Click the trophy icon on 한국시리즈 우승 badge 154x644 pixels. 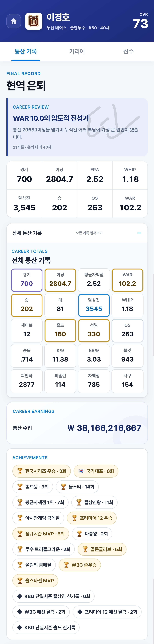[20, 471]
